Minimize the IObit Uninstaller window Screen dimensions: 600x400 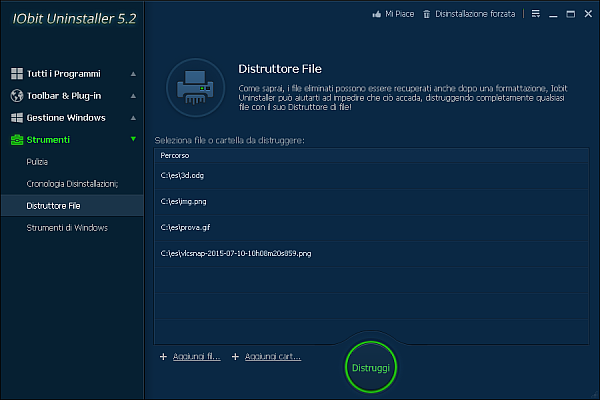click(x=553, y=15)
